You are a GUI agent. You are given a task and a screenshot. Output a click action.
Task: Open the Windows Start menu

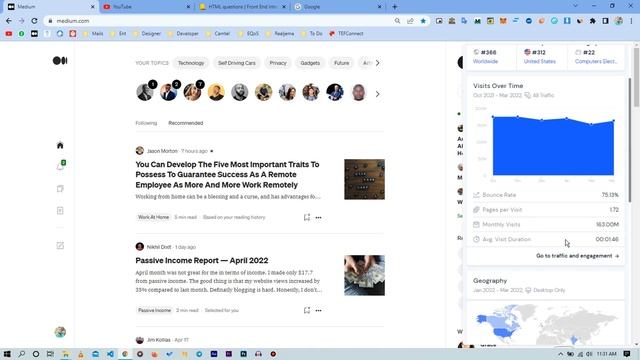[x=7, y=354]
